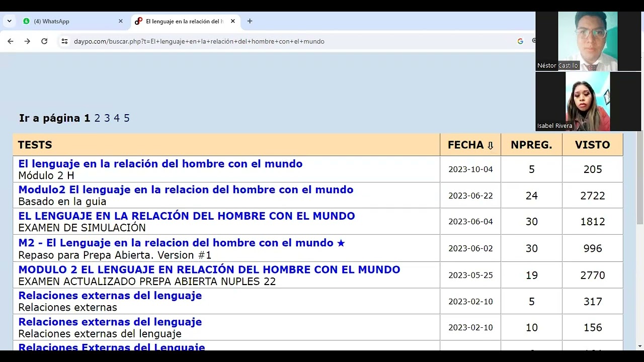Click date cell 2023-10-04
The height and width of the screenshot is (362, 644).
(x=470, y=169)
